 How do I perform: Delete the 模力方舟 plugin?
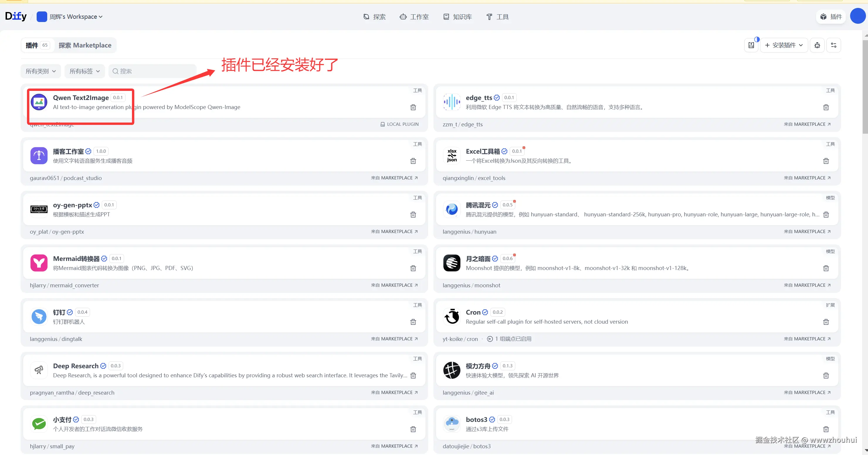click(826, 375)
